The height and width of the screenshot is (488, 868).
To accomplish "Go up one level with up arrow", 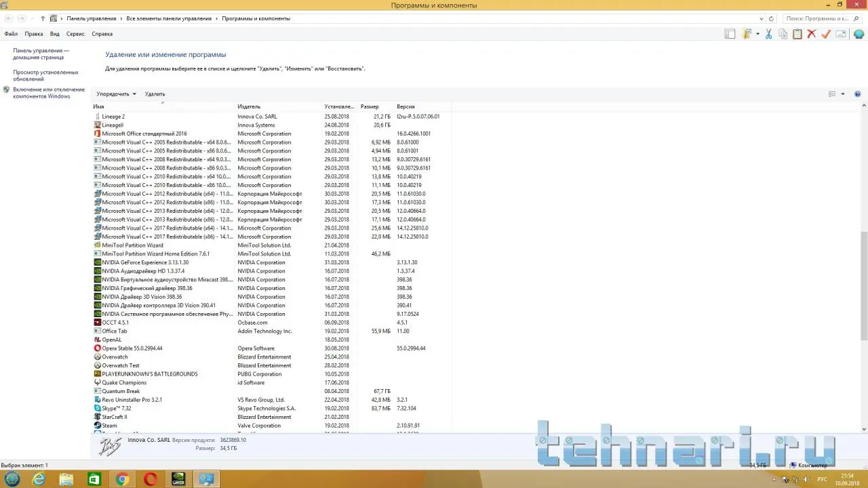I will [43, 19].
